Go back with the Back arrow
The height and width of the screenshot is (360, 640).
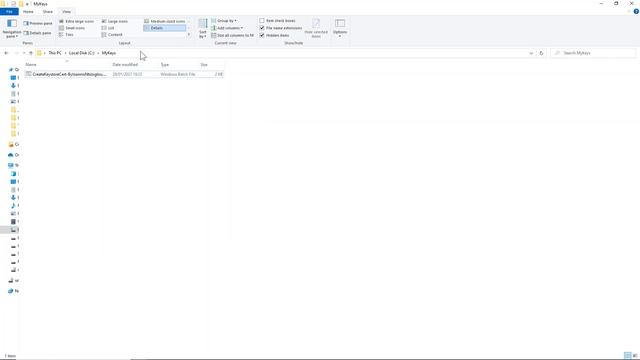6,53
